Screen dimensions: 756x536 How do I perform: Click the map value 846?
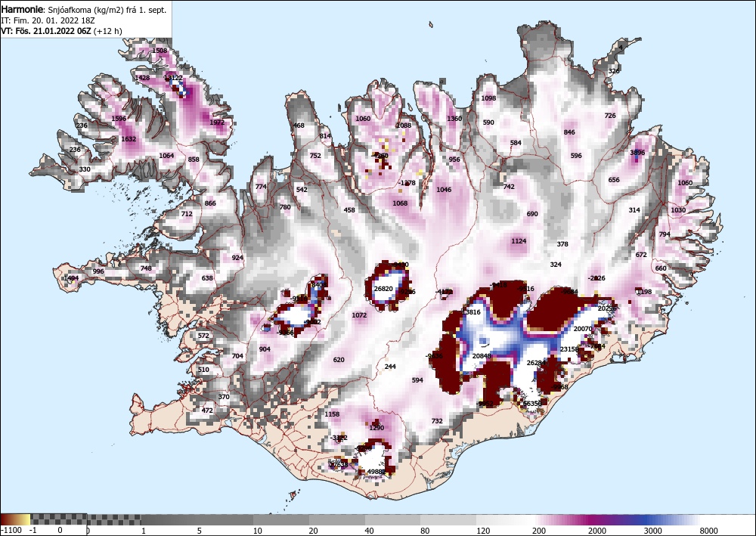[x=569, y=132]
